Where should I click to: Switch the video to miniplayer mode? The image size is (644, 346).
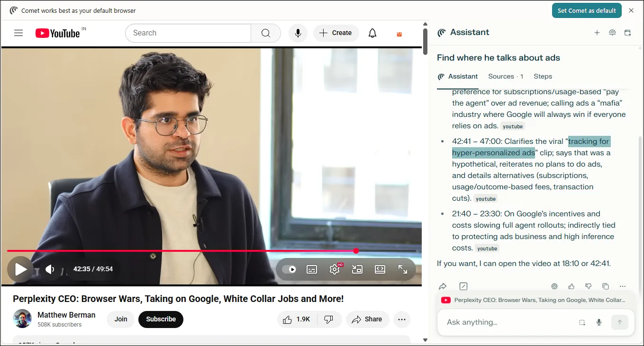pyautogui.click(x=357, y=269)
